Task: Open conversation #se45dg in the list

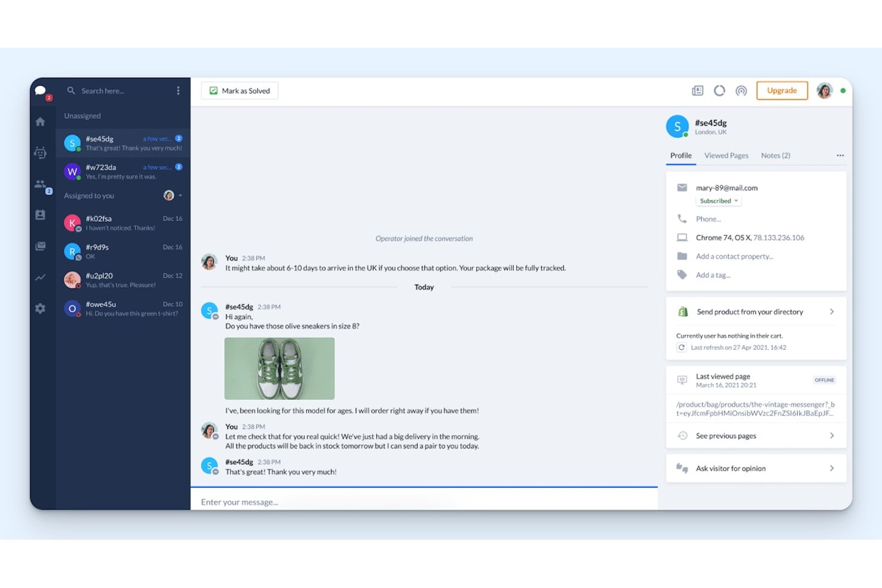Action: 123,143
